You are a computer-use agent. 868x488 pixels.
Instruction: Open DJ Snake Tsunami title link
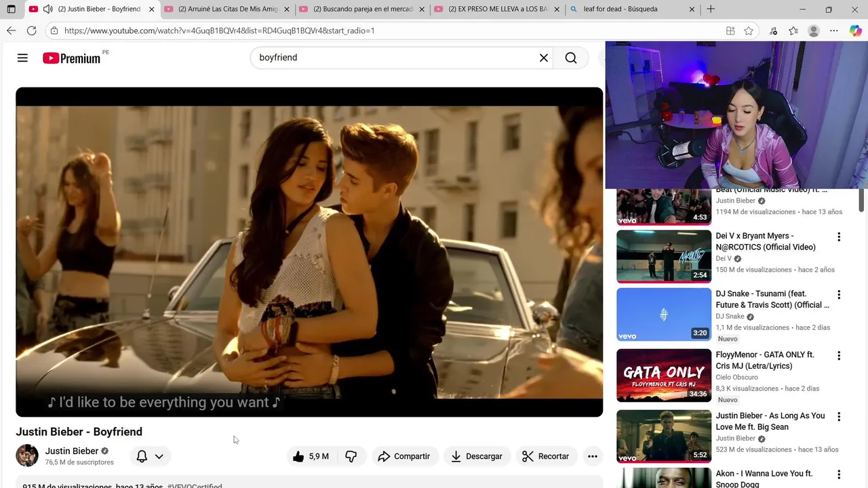pyautogui.click(x=772, y=299)
